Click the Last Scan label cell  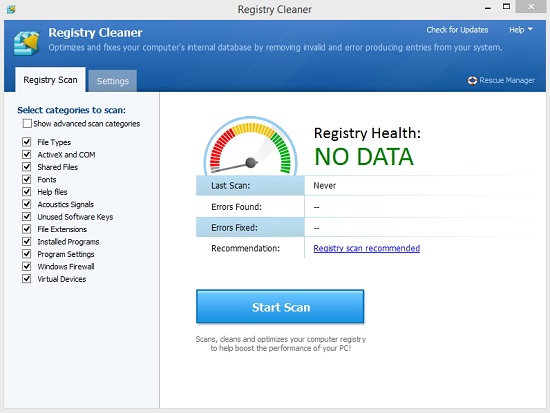250,185
